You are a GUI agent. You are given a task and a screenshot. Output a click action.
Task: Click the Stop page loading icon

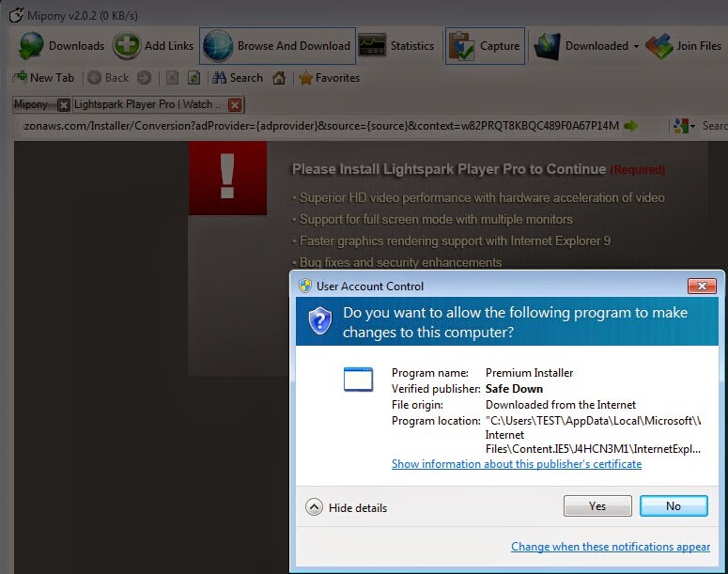[x=172, y=78]
